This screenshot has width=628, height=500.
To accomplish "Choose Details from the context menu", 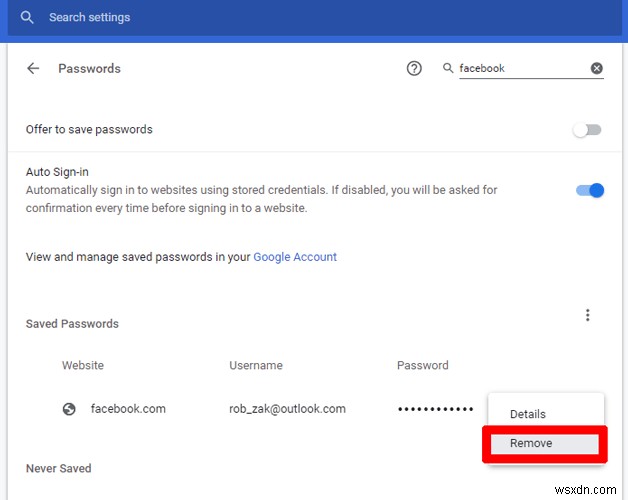I will [x=545, y=414].
